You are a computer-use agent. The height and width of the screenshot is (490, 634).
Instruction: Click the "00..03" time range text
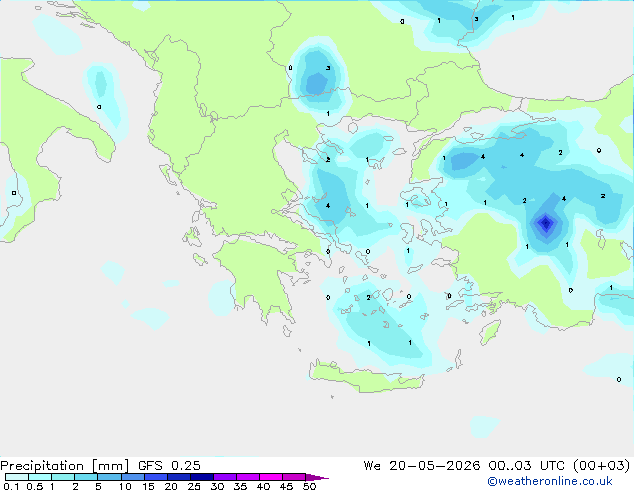pyautogui.click(x=510, y=466)
